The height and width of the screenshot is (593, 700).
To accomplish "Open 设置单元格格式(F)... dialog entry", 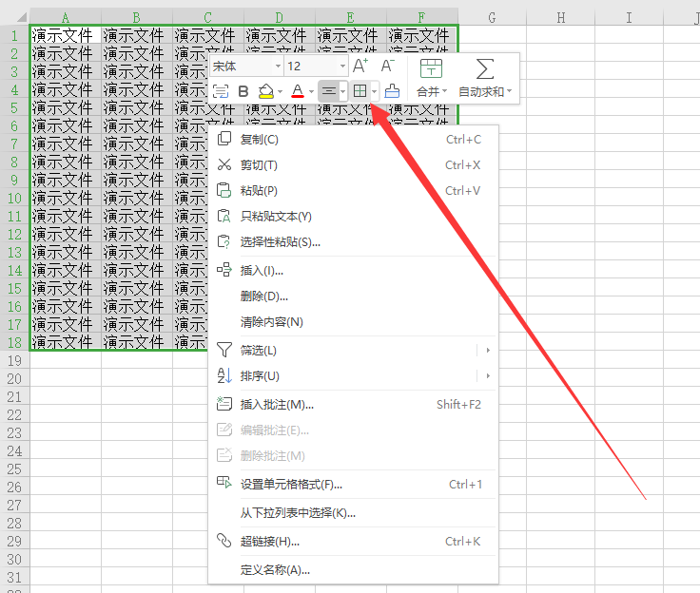I will click(353, 484).
